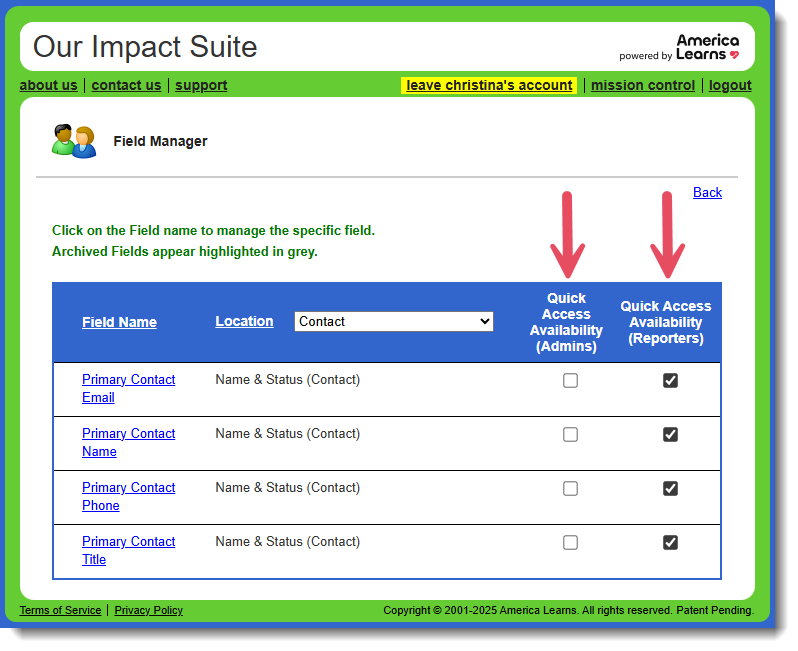Open Terms of Service
The image size is (798, 651).
[x=60, y=610]
